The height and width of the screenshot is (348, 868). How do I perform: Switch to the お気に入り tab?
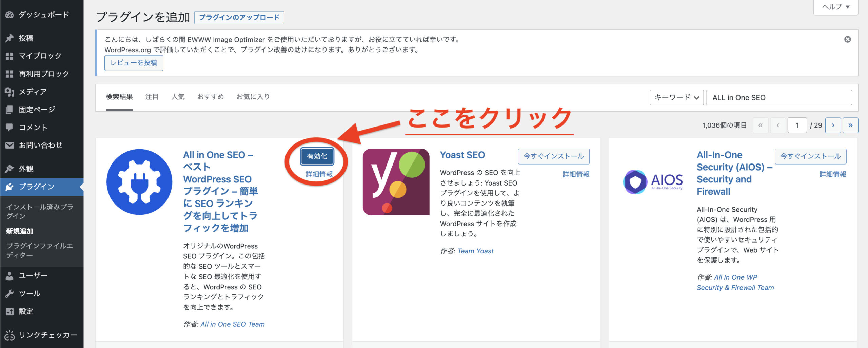point(253,97)
